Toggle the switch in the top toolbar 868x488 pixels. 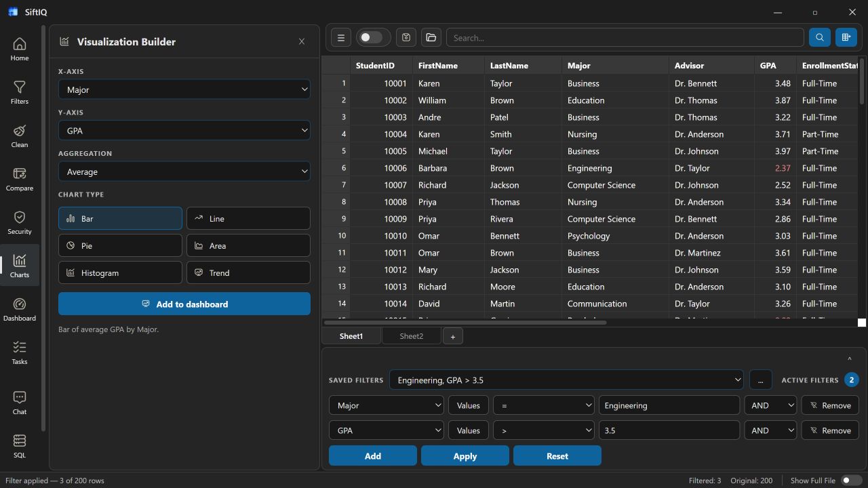[x=374, y=38]
